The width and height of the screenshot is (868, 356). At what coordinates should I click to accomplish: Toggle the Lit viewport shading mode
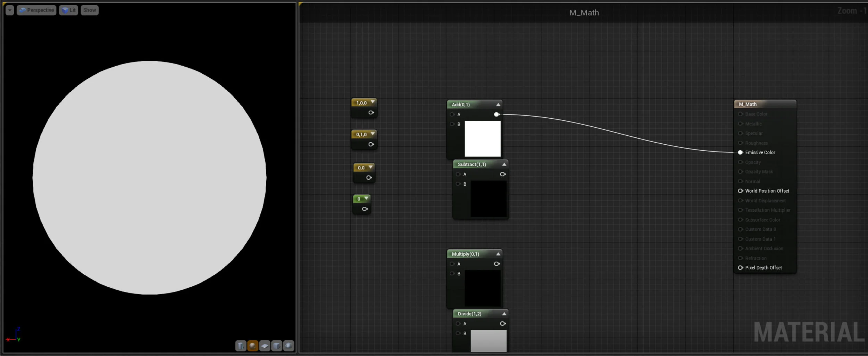click(x=68, y=10)
